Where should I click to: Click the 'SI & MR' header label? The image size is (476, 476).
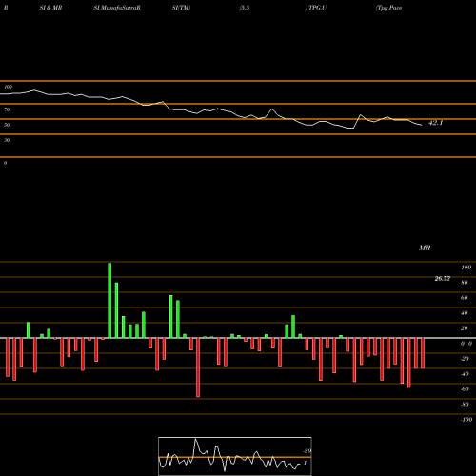(x=50, y=8)
